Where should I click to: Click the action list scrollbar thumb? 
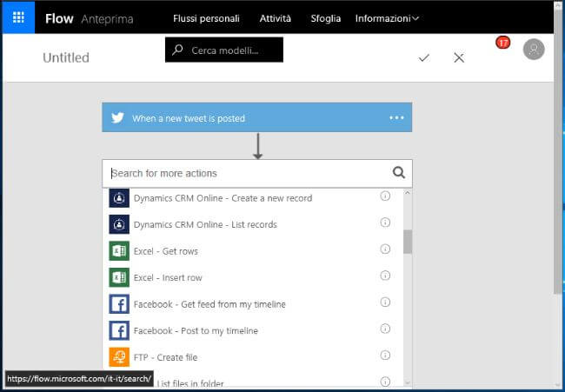coord(408,241)
